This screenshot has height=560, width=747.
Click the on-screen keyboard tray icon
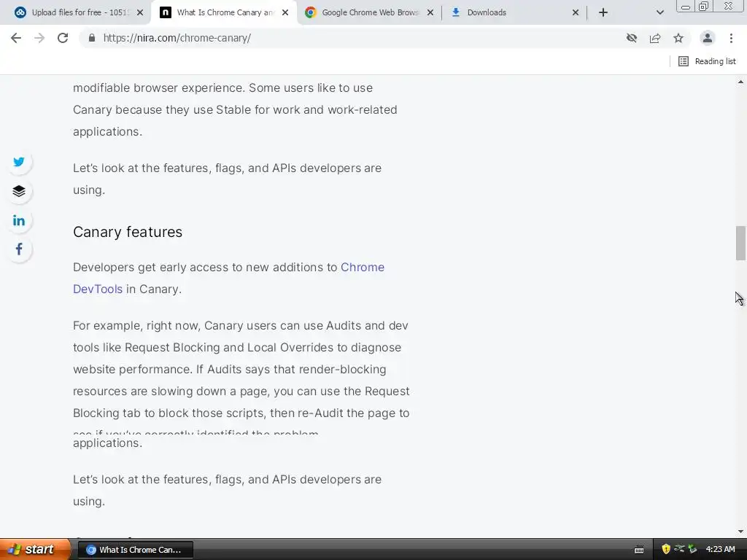click(x=639, y=550)
